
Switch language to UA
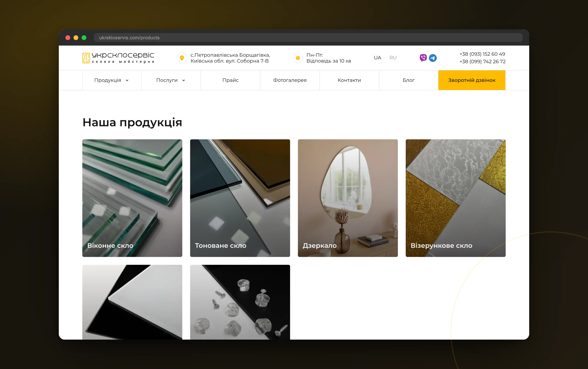click(377, 58)
